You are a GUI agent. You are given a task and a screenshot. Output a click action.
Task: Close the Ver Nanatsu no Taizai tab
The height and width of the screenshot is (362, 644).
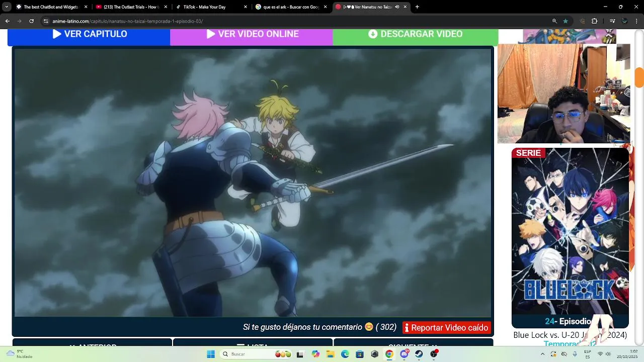405,7
